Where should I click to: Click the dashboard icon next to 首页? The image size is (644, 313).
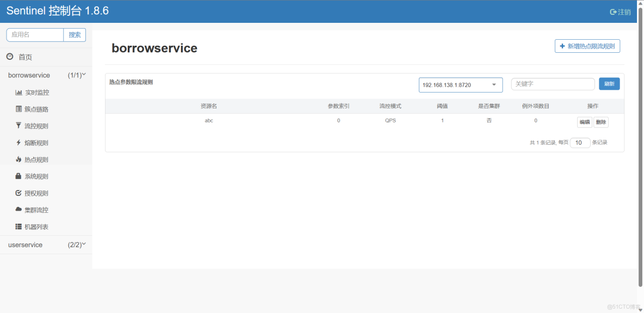[x=10, y=57]
